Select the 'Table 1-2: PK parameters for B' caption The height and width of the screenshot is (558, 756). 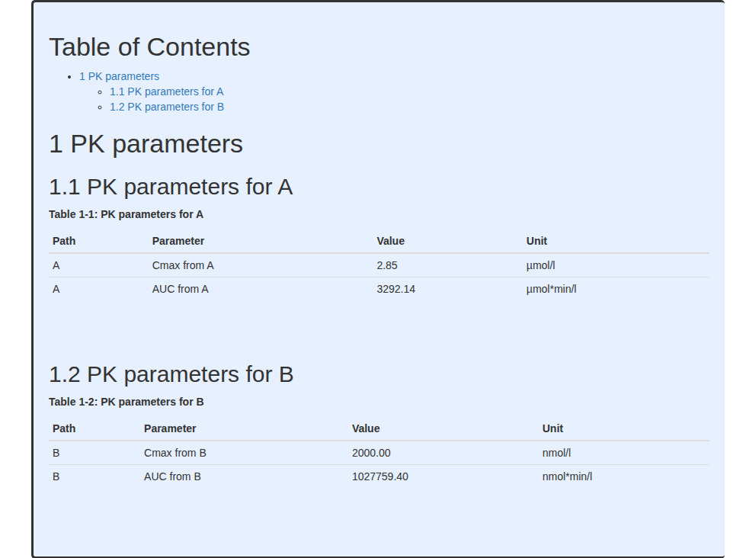click(127, 402)
